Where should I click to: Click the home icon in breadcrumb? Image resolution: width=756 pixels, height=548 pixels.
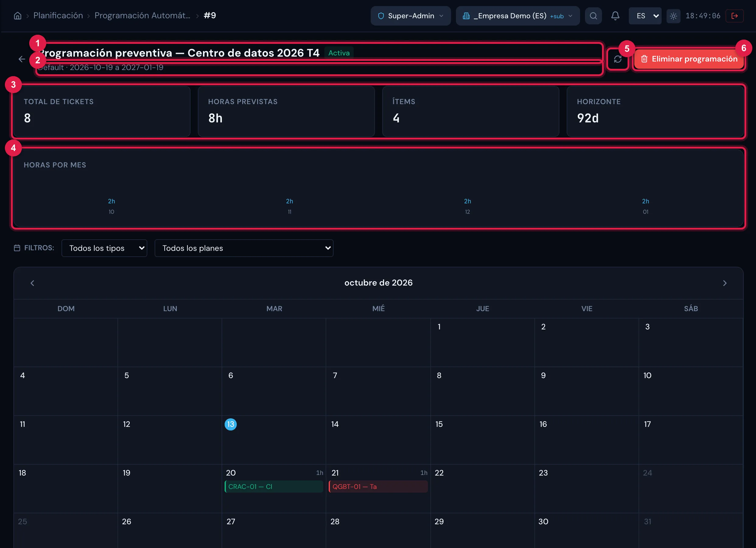pos(18,16)
